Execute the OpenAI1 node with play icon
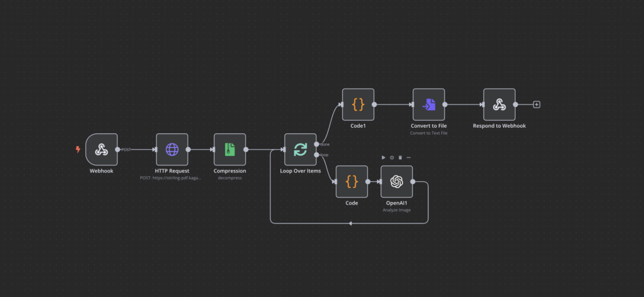Screen dimensions: 644x297 coord(384,157)
